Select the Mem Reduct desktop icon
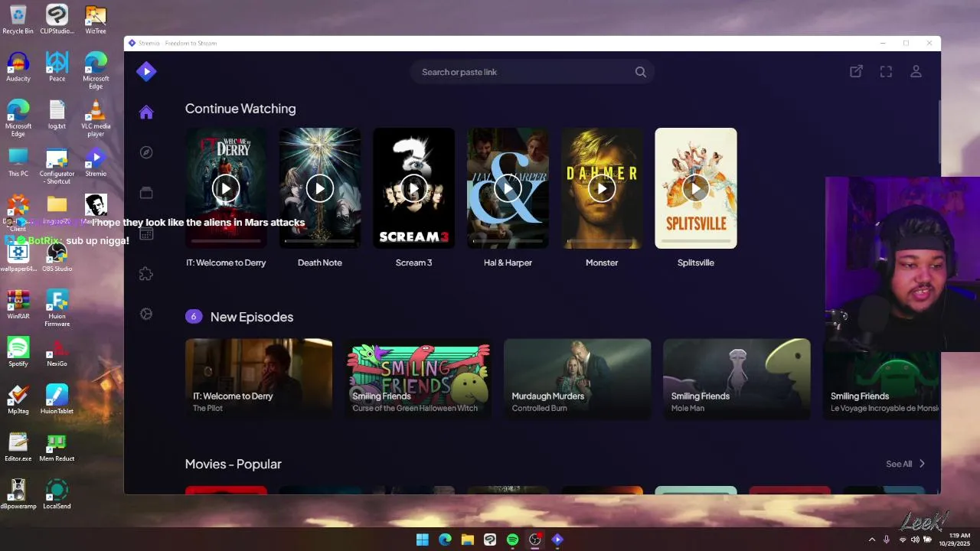 click(x=57, y=446)
